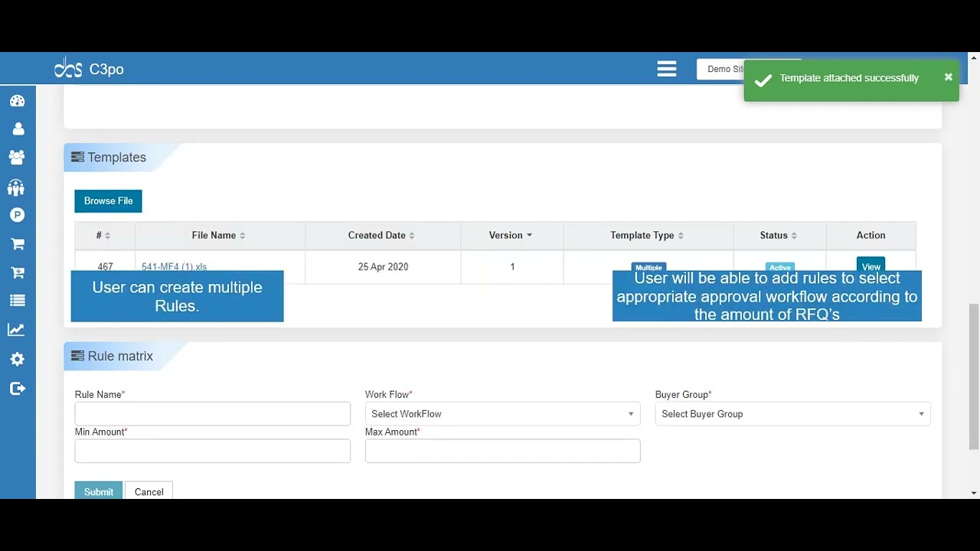980x551 pixels.
Task: Open the three-person group icon in sidebar
Action: [18, 158]
